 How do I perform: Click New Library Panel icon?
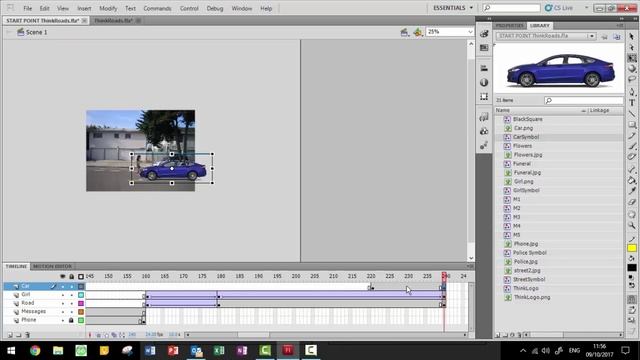617,37
